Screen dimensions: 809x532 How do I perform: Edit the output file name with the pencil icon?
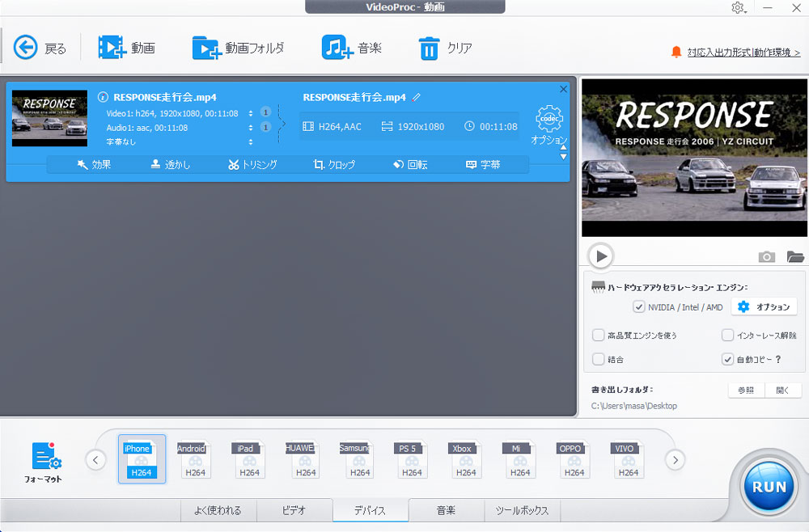(417, 97)
